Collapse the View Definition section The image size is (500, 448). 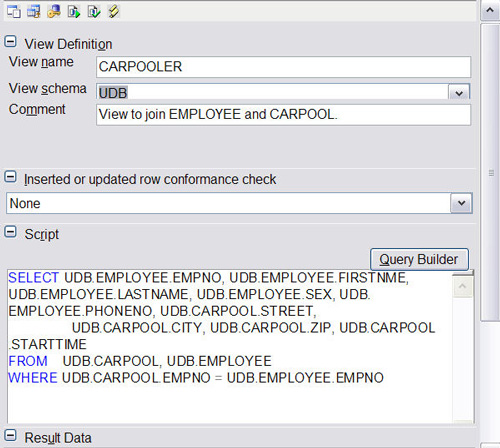point(10,42)
